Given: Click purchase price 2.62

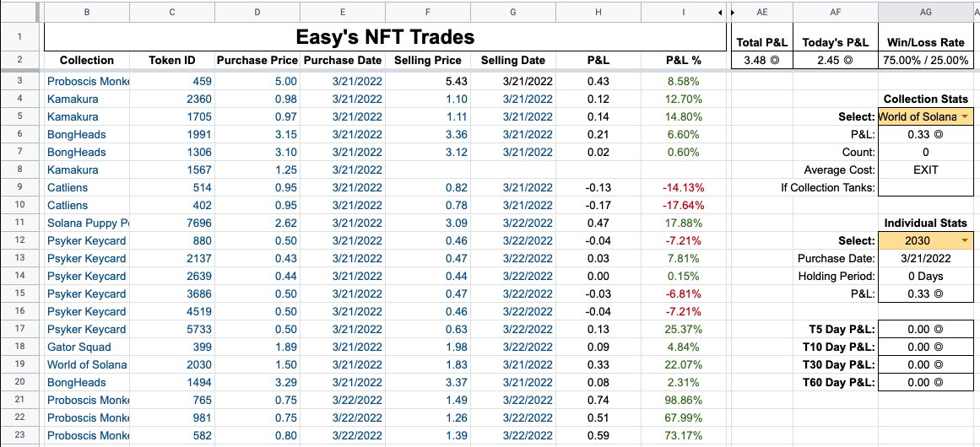Looking at the screenshot, I should [x=257, y=223].
